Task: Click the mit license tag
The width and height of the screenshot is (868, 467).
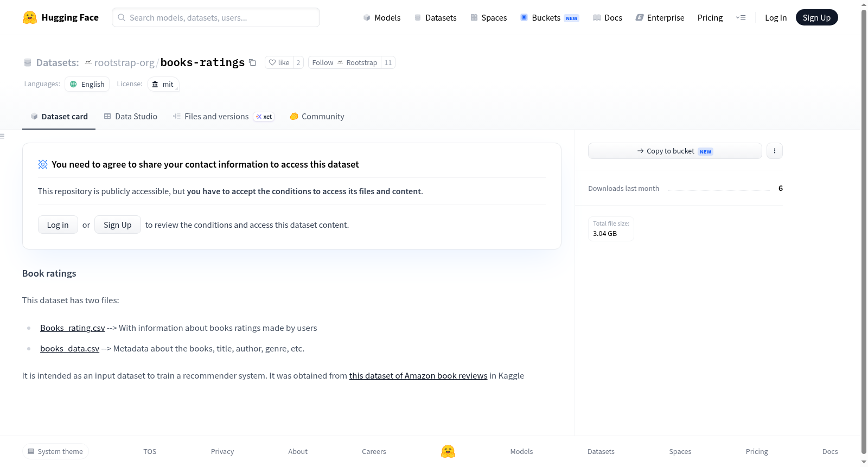Action: [x=163, y=84]
